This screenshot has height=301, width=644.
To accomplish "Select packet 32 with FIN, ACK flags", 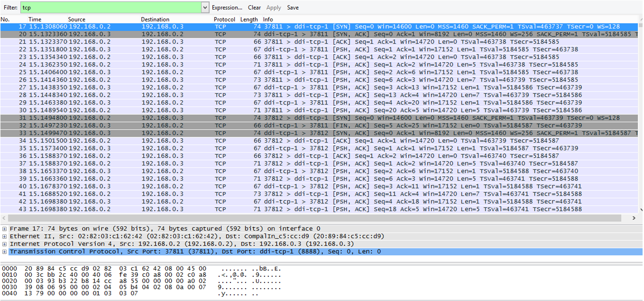I will (x=285, y=125).
